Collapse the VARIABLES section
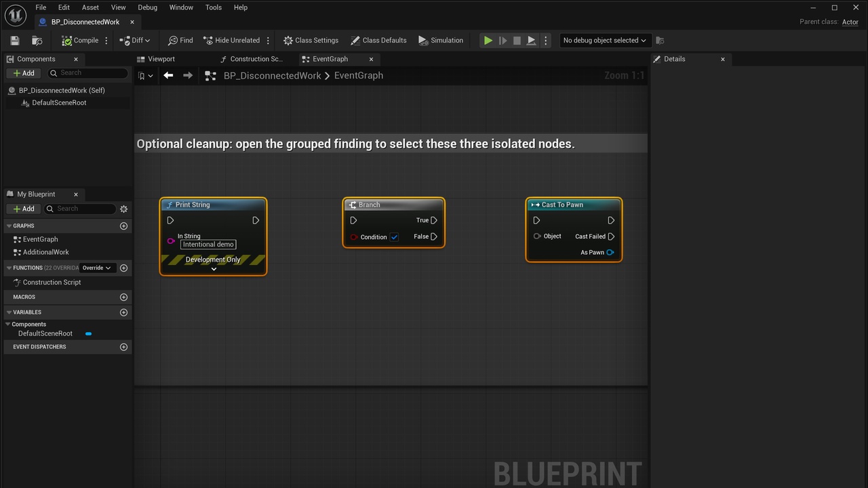Screen dimensions: 868x488 [9, 312]
